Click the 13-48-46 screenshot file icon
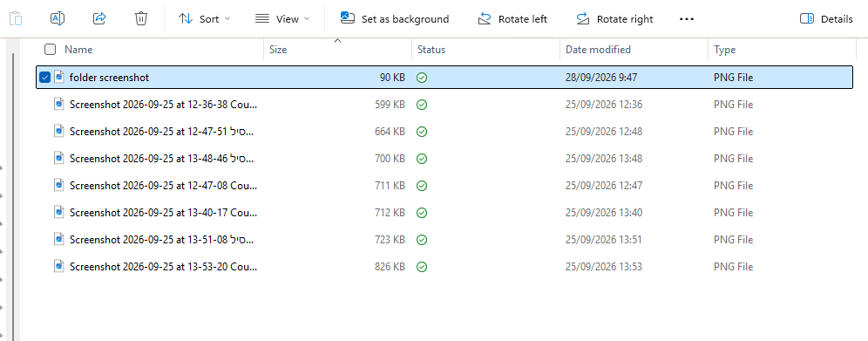Screen dimensions: 868x341 [59, 158]
